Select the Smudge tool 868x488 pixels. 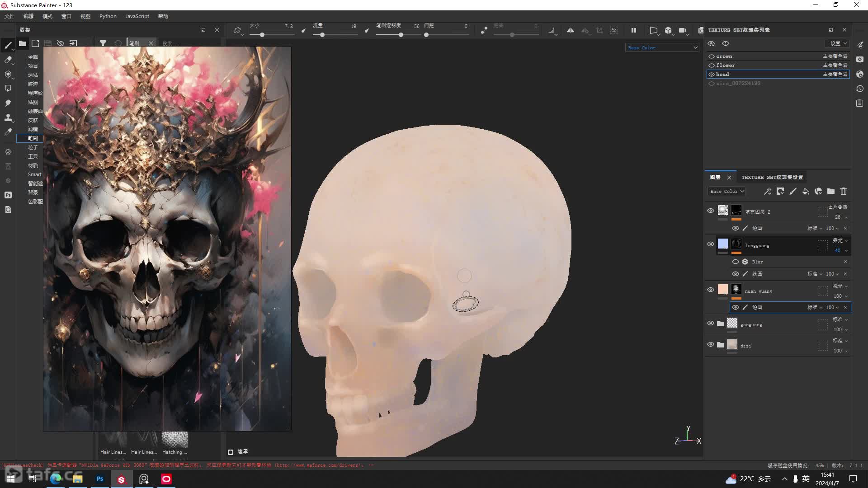(x=8, y=103)
